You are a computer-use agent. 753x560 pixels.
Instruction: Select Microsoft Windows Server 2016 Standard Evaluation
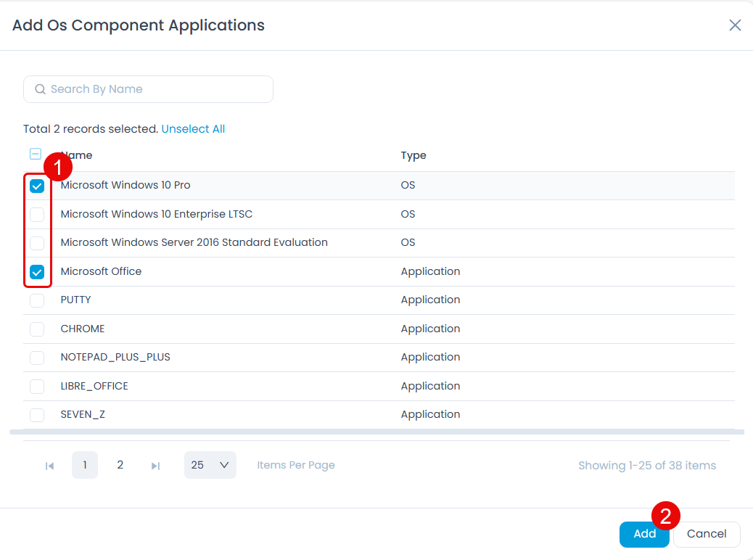(36, 243)
